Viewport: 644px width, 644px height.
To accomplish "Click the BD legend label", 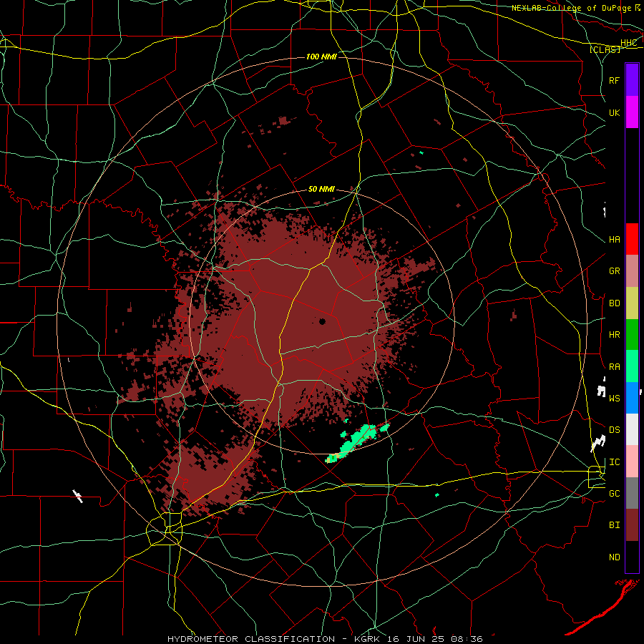I will [x=614, y=303].
